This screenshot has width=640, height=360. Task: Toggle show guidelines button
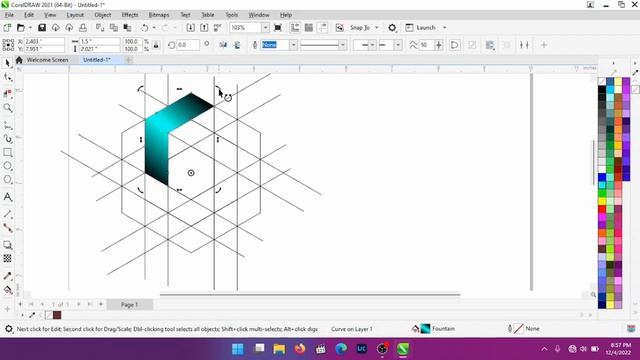coord(322,27)
